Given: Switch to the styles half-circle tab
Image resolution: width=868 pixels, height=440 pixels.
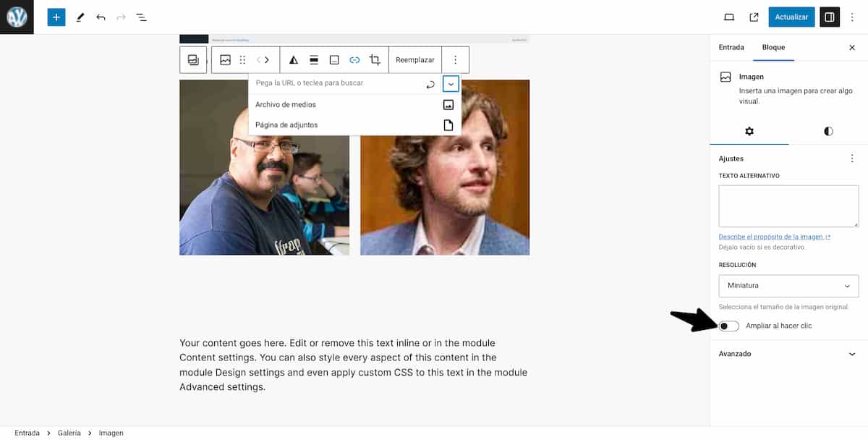Looking at the screenshot, I should click(x=828, y=131).
